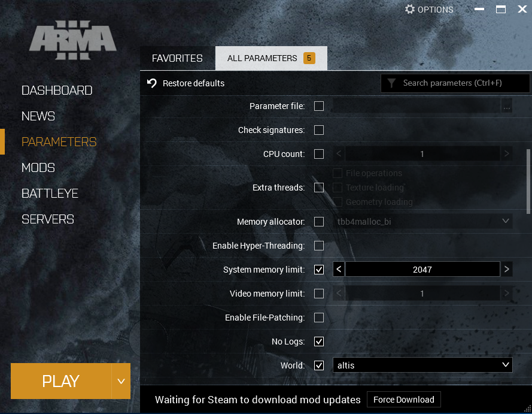Open the World dropdown showing altis
Viewport: 532px width, 414px height.
click(x=422, y=365)
